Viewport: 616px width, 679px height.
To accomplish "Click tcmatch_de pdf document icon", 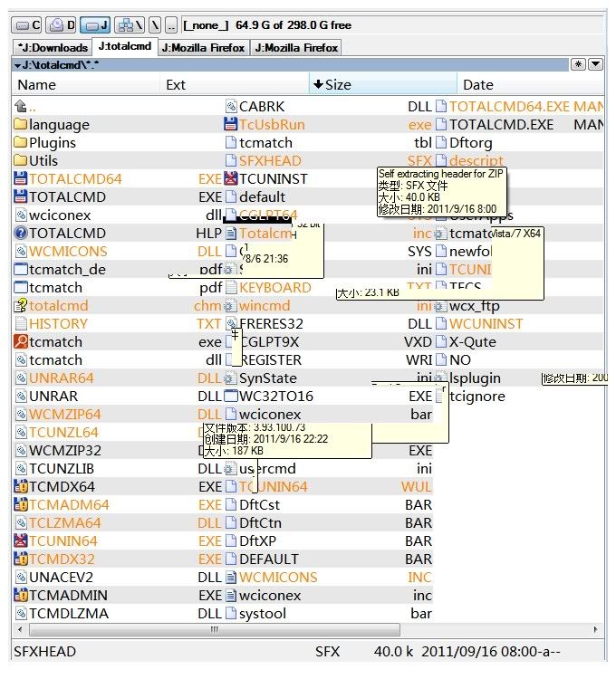I will click(20, 270).
